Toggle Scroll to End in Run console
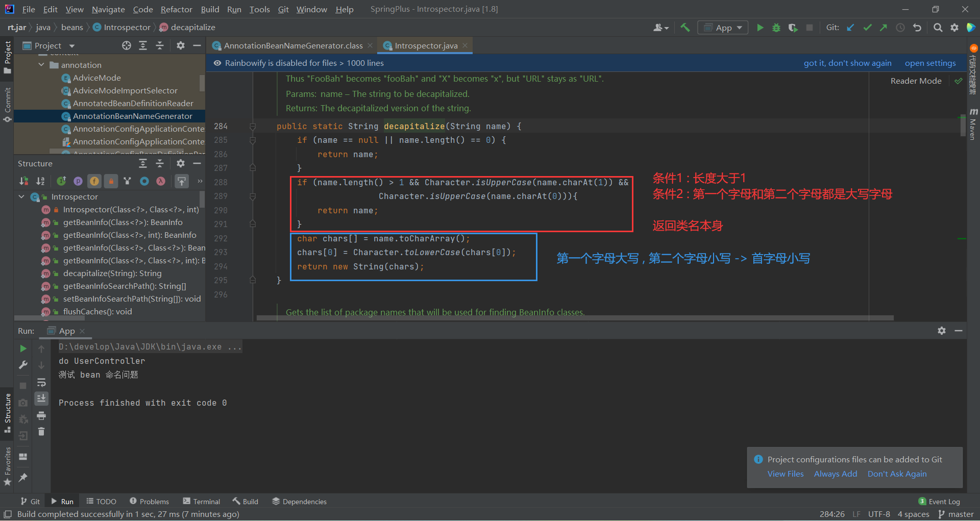Screen dimensions: 980x521 click(41, 398)
